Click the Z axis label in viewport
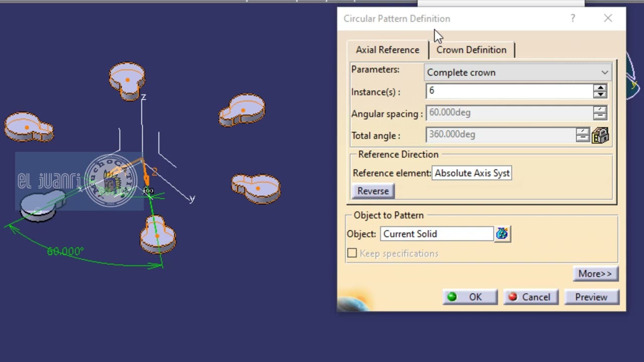The image size is (644, 362). 143,97
